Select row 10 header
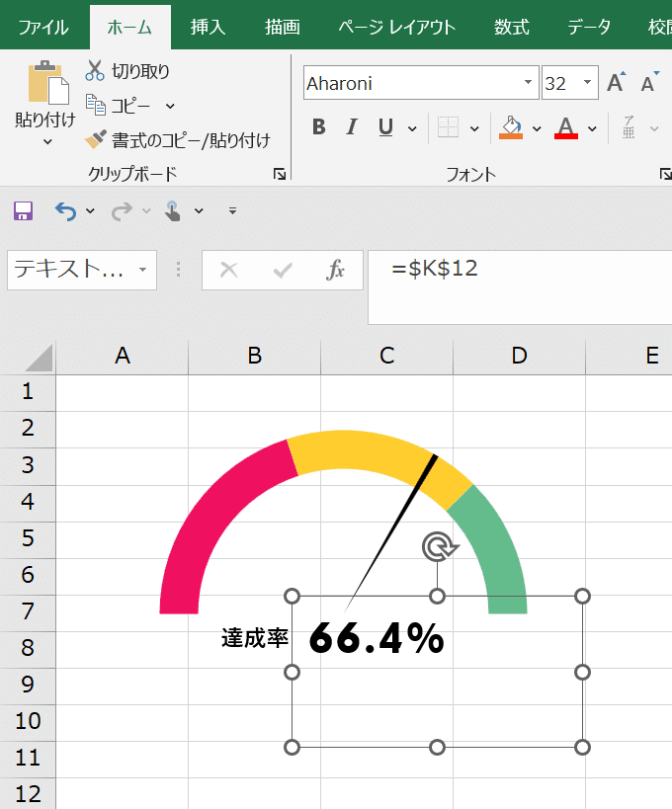 28,722
